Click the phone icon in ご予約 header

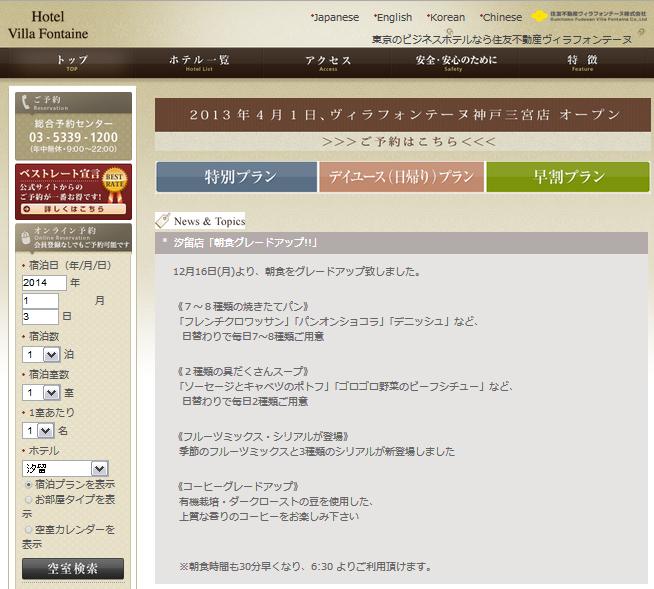25,102
